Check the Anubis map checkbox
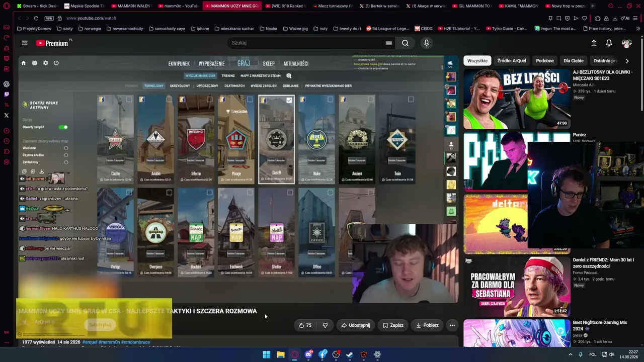The width and height of the screenshot is (644, 362). pyautogui.click(x=169, y=100)
